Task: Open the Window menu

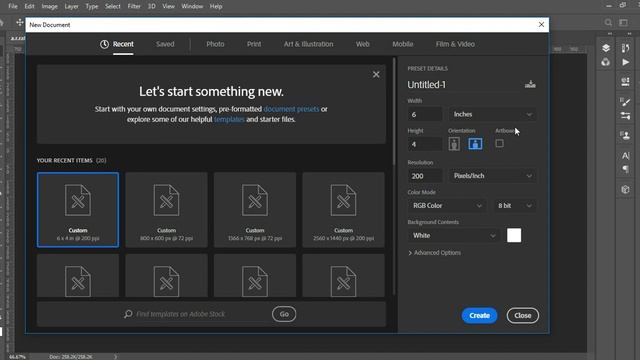Action: point(192,6)
